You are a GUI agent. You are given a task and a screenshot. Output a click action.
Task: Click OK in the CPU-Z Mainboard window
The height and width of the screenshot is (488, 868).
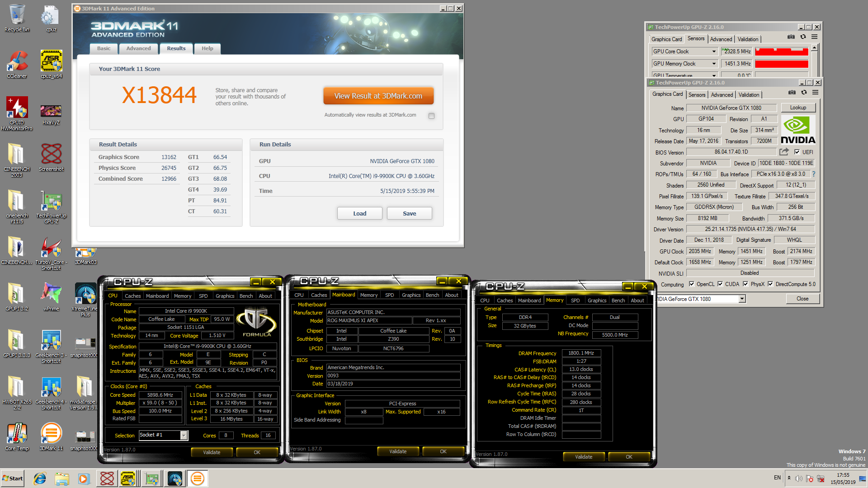click(443, 451)
